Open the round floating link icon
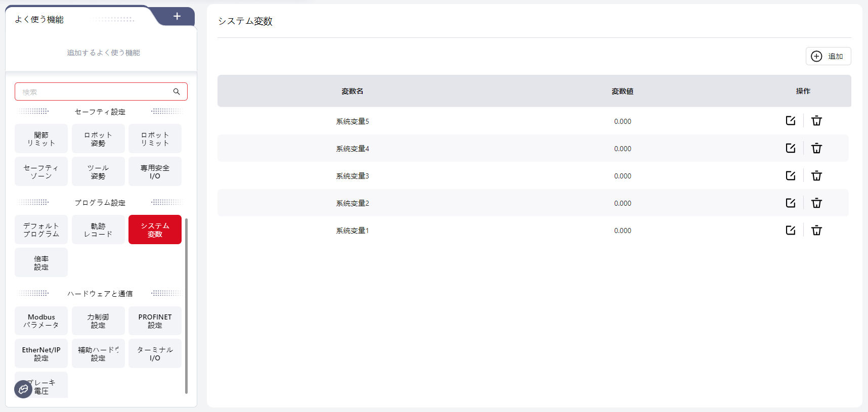 (x=23, y=389)
